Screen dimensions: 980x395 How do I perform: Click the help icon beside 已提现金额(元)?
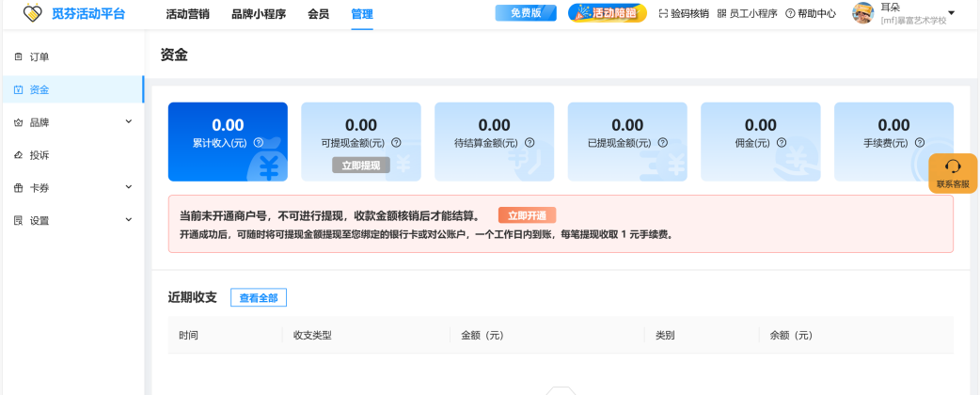pyautogui.click(x=663, y=143)
